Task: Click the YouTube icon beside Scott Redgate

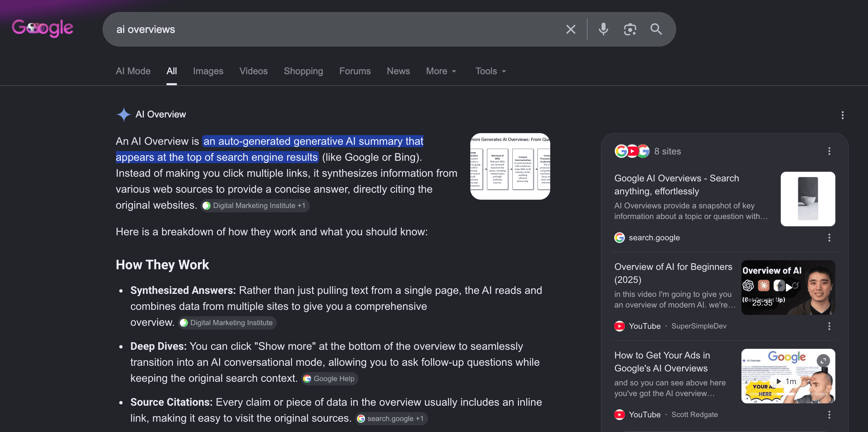Action: pyautogui.click(x=619, y=414)
